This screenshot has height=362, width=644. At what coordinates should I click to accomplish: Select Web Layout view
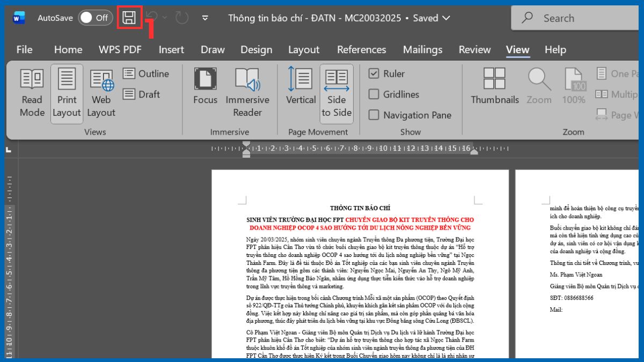(101, 92)
